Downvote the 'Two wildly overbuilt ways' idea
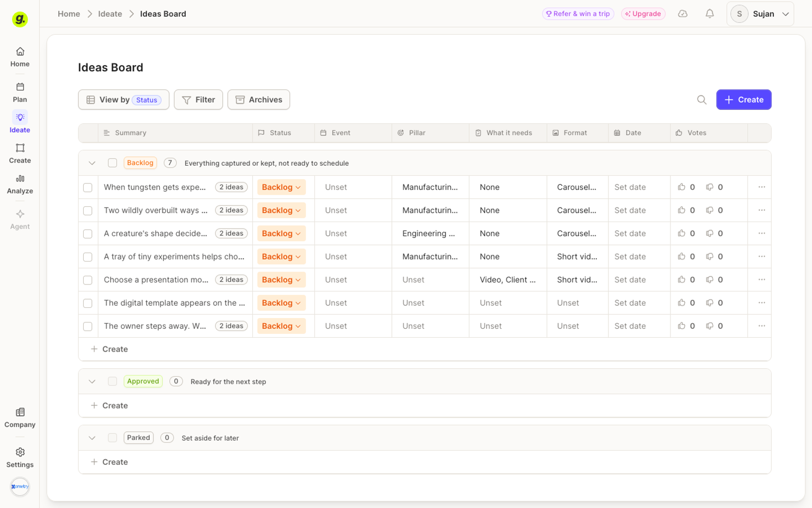This screenshot has width=812, height=508. pyautogui.click(x=709, y=210)
